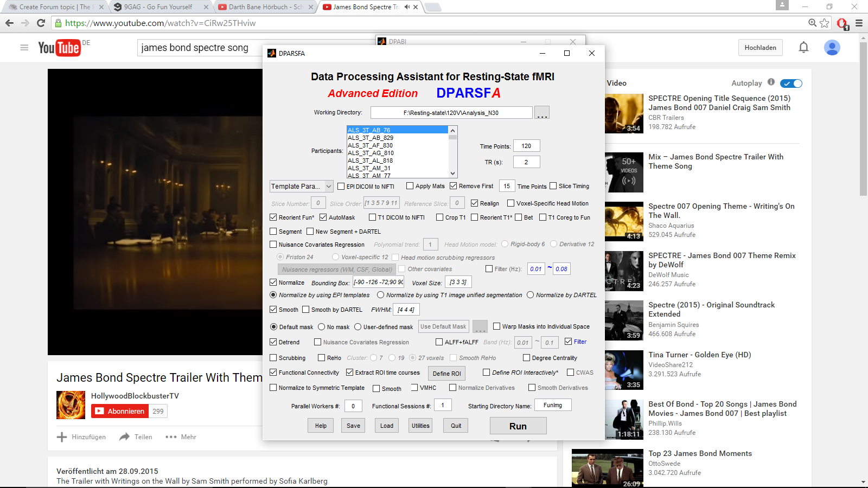Screen dimensions: 868x488
Task: Open the browser zoom magnifier icon
Action: click(812, 23)
